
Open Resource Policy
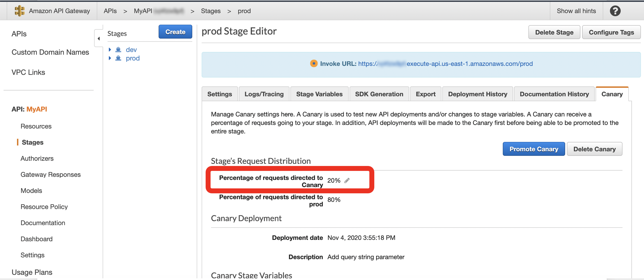point(44,207)
